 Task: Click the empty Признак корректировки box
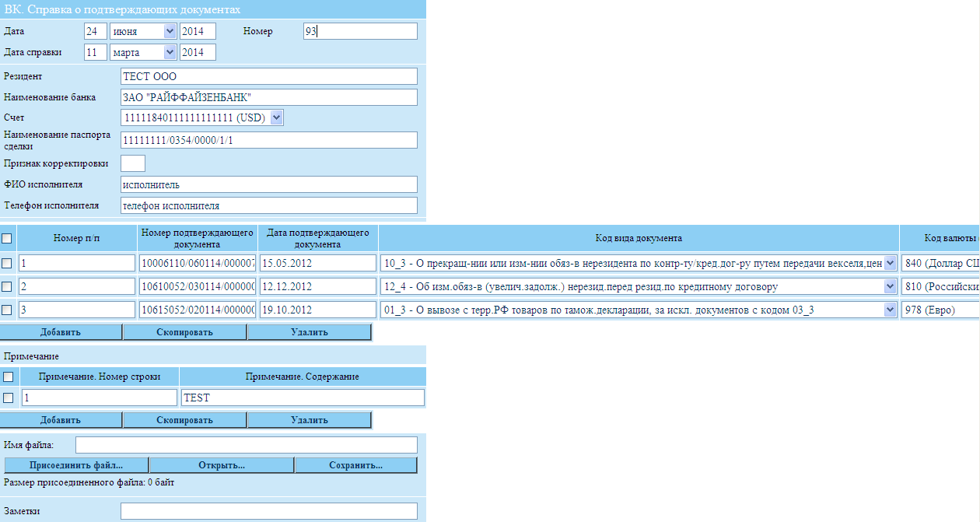pos(133,163)
